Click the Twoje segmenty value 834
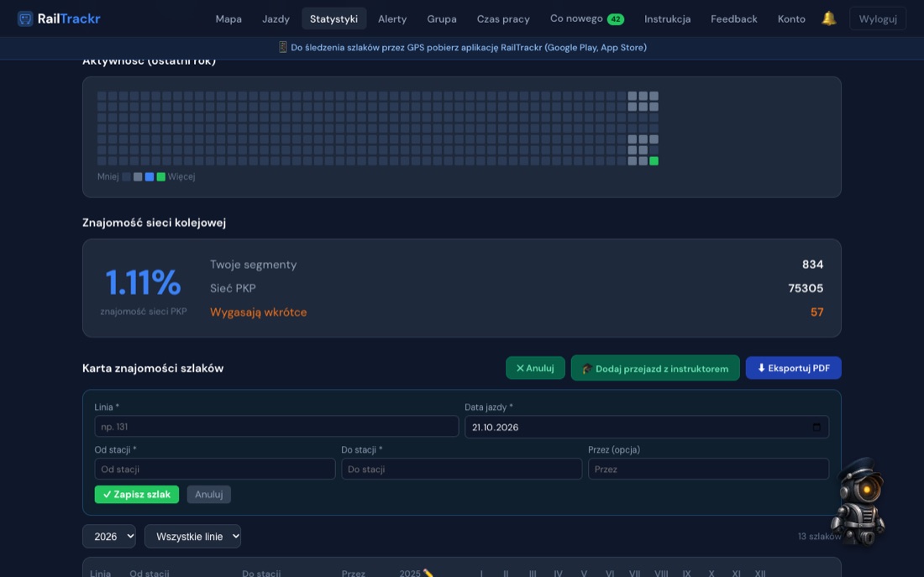This screenshot has height=577, width=924. click(x=812, y=265)
